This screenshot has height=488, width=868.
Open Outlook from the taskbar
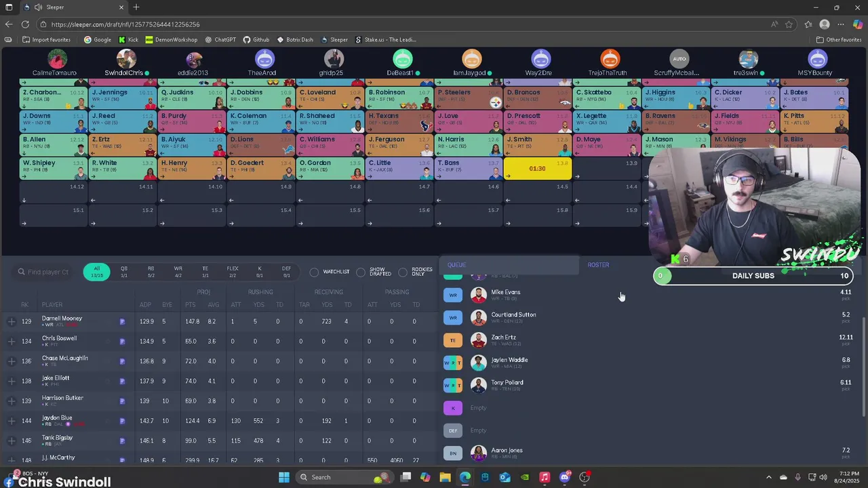[505, 477]
